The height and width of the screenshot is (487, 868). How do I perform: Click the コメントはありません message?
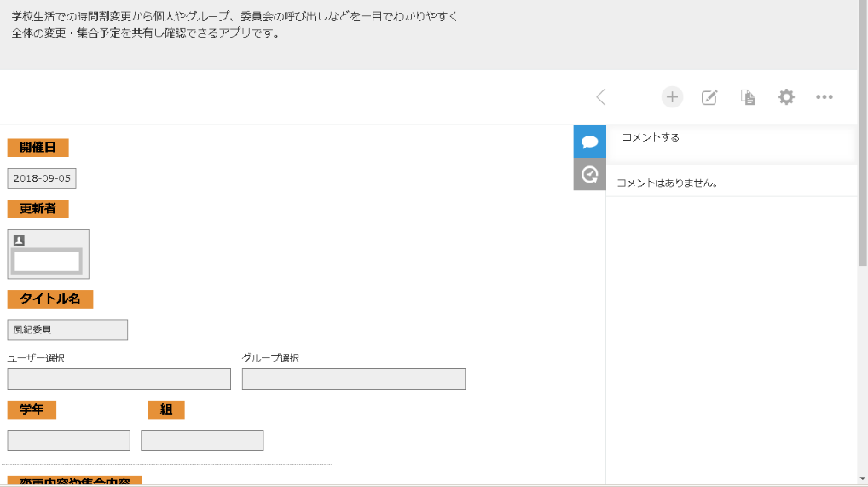click(667, 183)
